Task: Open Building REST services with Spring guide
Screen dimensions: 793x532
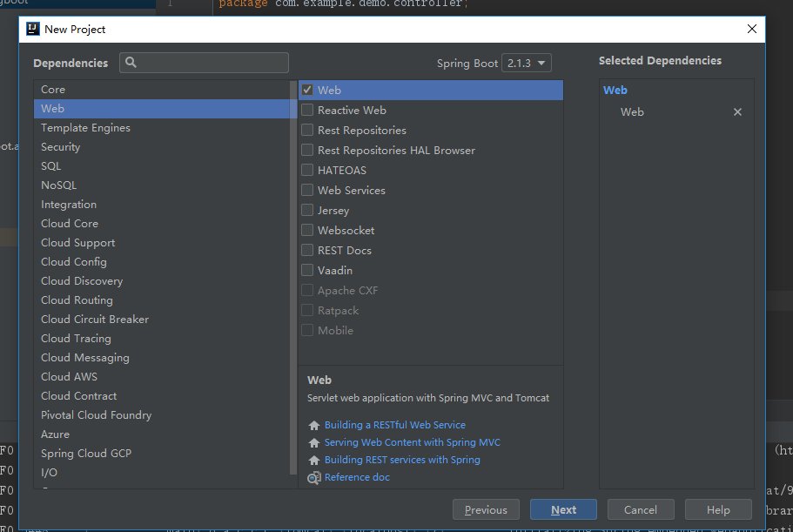Action: click(402, 461)
